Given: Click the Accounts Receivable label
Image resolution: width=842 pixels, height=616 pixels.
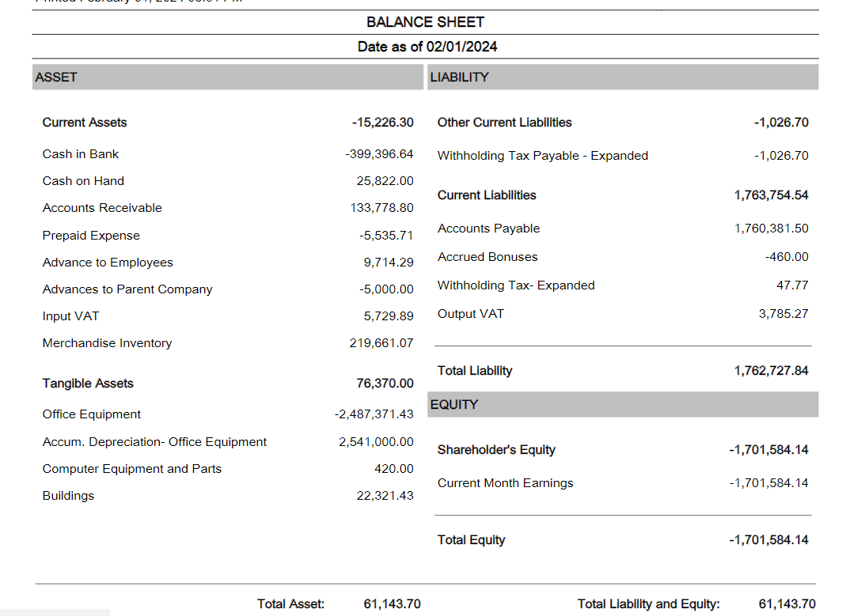Looking at the screenshot, I should point(102,208).
